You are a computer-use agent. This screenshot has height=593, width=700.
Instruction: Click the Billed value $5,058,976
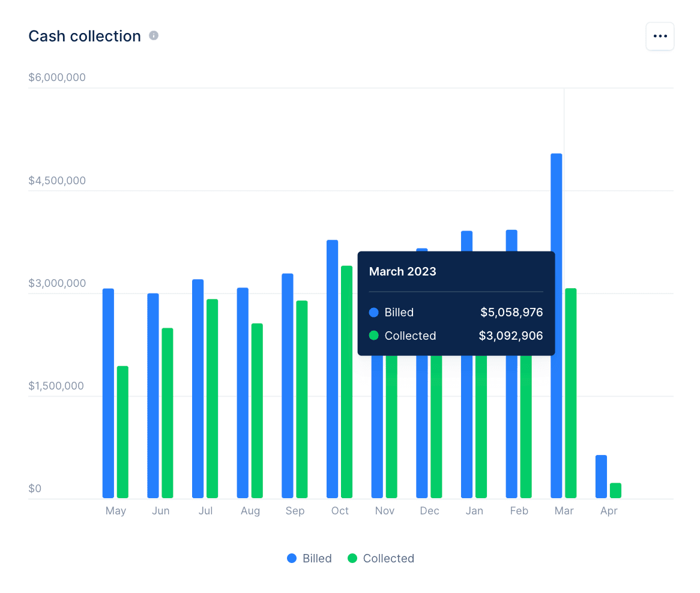(x=511, y=312)
